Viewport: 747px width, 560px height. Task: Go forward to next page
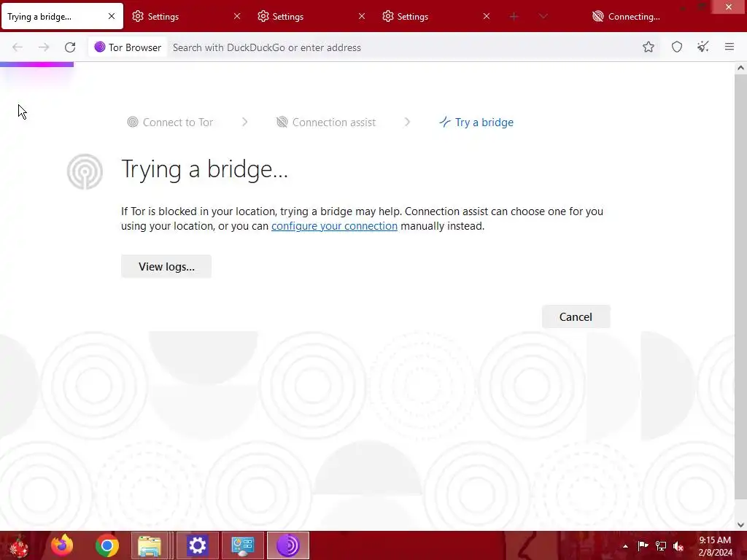[x=44, y=47]
